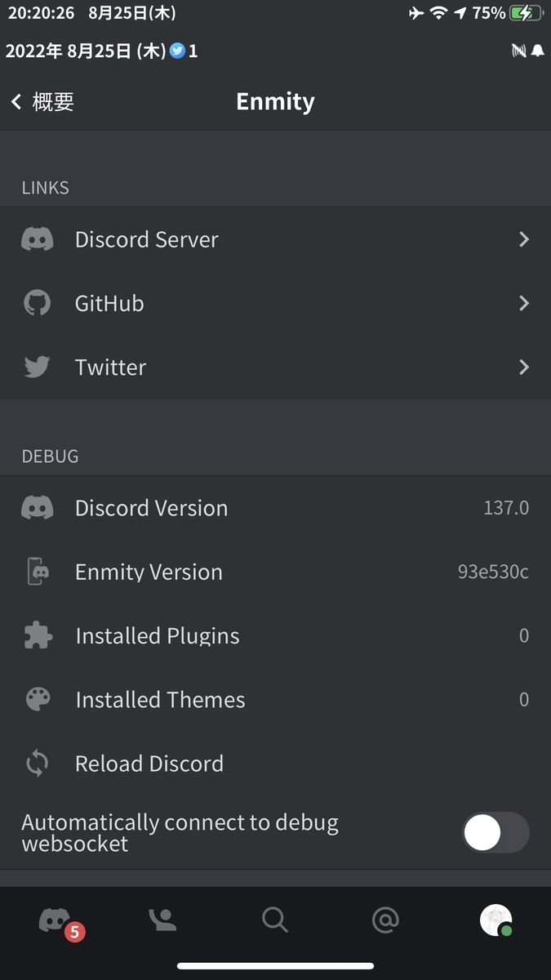Click the palette icon beside Installed Themes
The width and height of the screenshot is (551, 980).
(37, 699)
